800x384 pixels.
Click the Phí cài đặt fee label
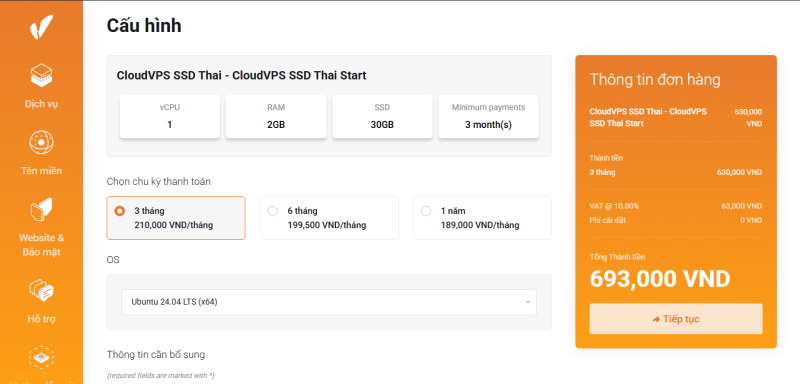(x=607, y=220)
